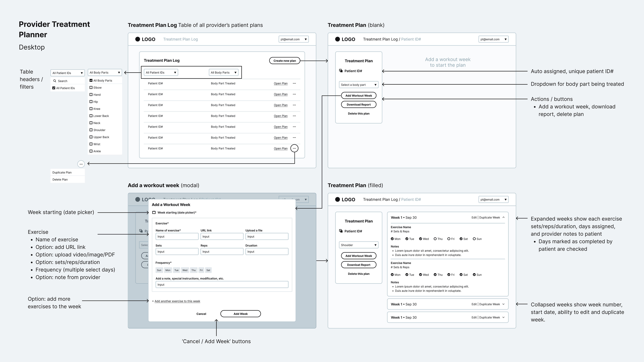Open pt@email.com menu in Treatment Plan Log window
This screenshot has width=644, height=362.
[x=293, y=39]
